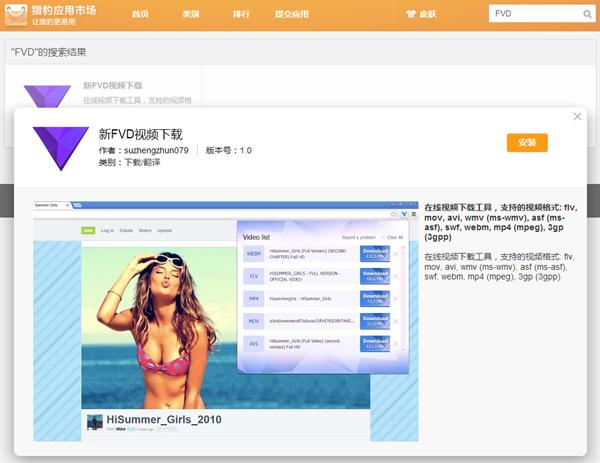Open 新FVD视频下载 title in background search result
This screenshot has width=600, height=463.
coord(112,85)
